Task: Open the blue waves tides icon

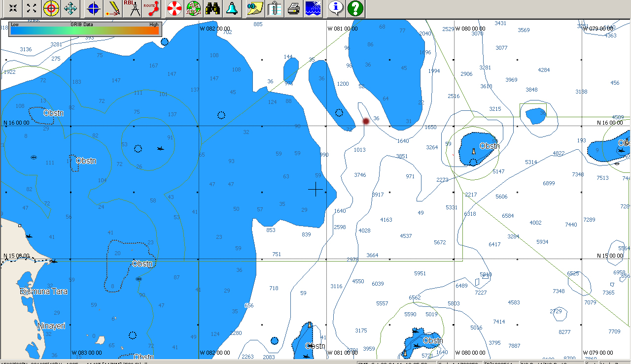Action: click(313, 8)
